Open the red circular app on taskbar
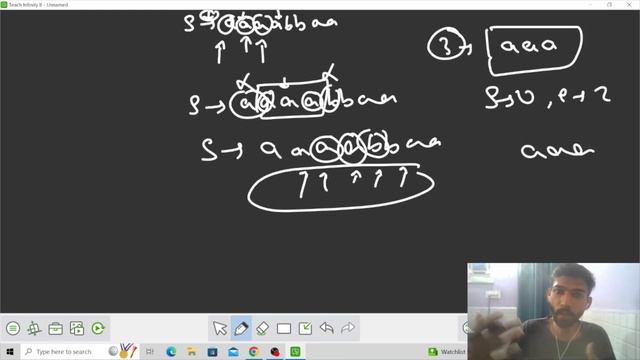The height and width of the screenshot is (360, 640). (275, 351)
